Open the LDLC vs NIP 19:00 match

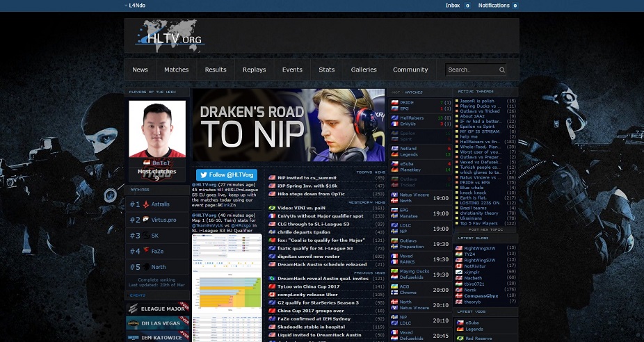(421, 228)
